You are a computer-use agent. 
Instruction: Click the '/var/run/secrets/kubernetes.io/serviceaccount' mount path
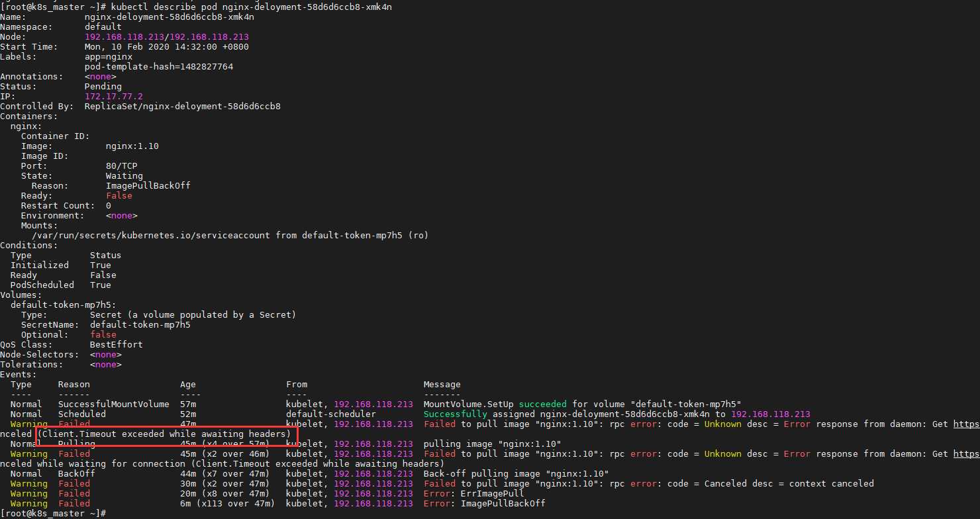tap(151, 235)
